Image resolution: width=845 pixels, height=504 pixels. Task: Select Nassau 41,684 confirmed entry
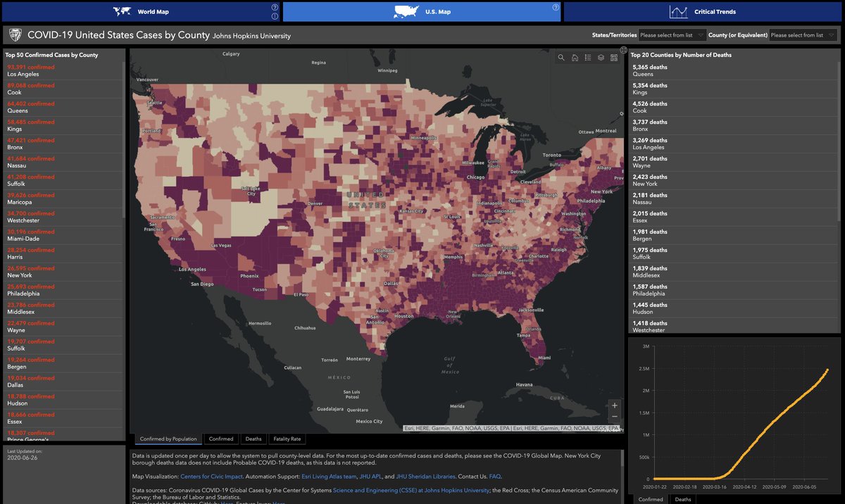pyautogui.click(x=63, y=162)
